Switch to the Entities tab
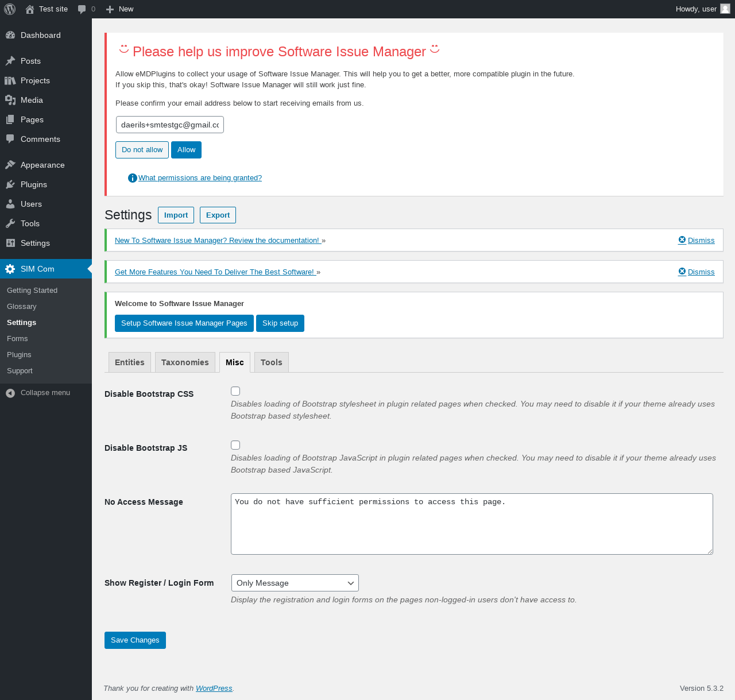This screenshot has height=700, width=735. coord(130,362)
